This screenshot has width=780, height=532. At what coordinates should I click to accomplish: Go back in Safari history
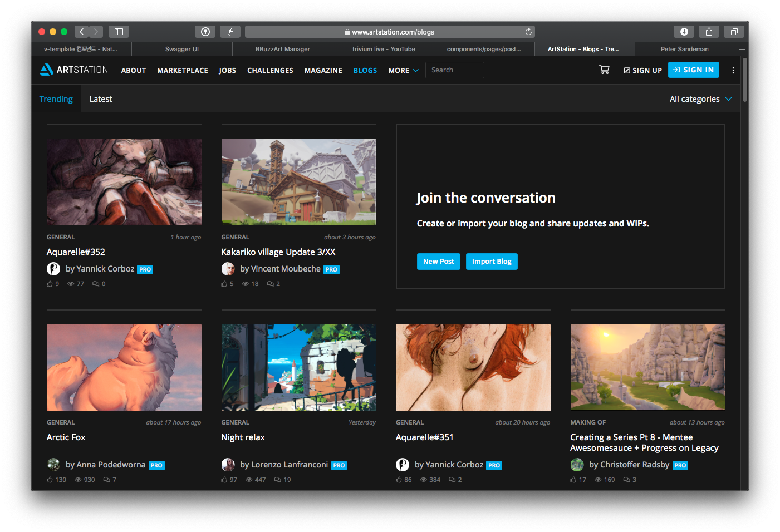82,32
